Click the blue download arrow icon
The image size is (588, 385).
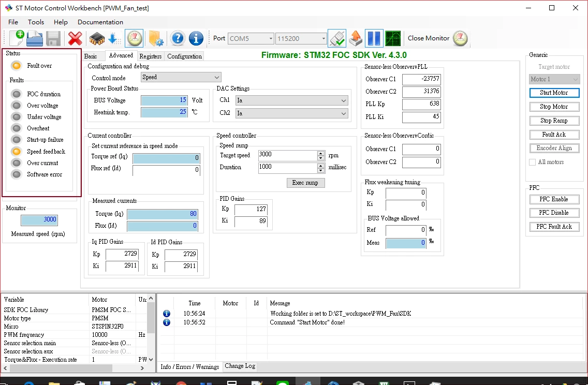tap(114, 39)
